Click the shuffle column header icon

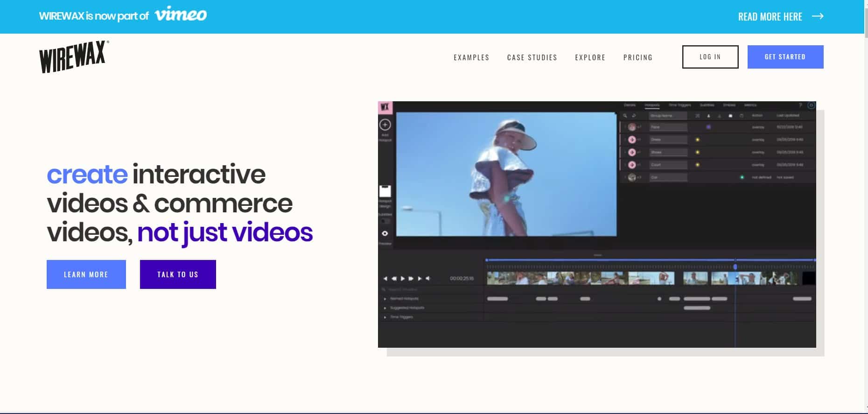(698, 116)
